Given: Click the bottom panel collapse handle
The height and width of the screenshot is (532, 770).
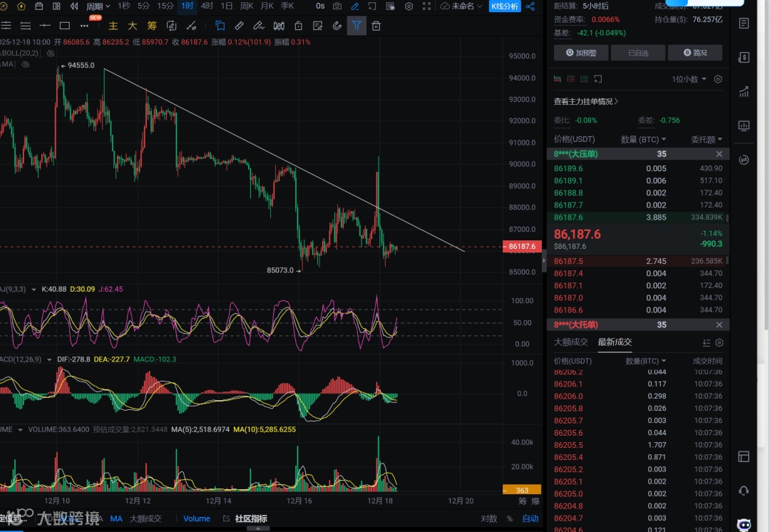Looking at the screenshot, I should (258, 528).
